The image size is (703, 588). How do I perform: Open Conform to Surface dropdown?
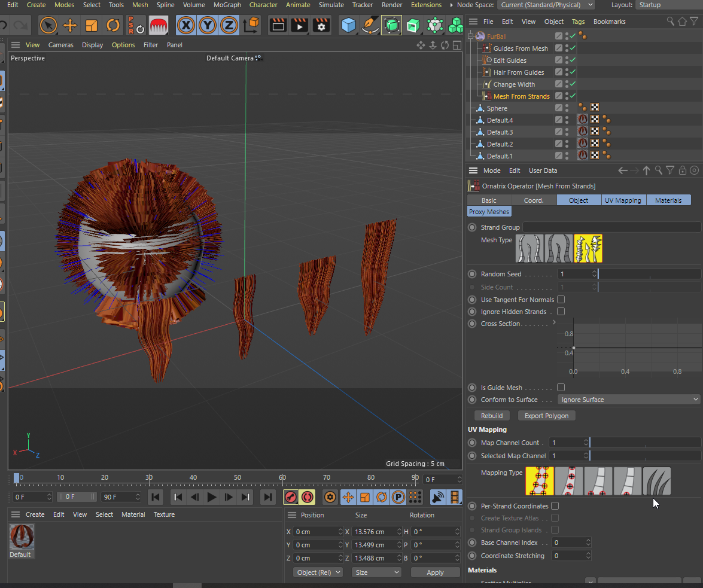(628, 400)
